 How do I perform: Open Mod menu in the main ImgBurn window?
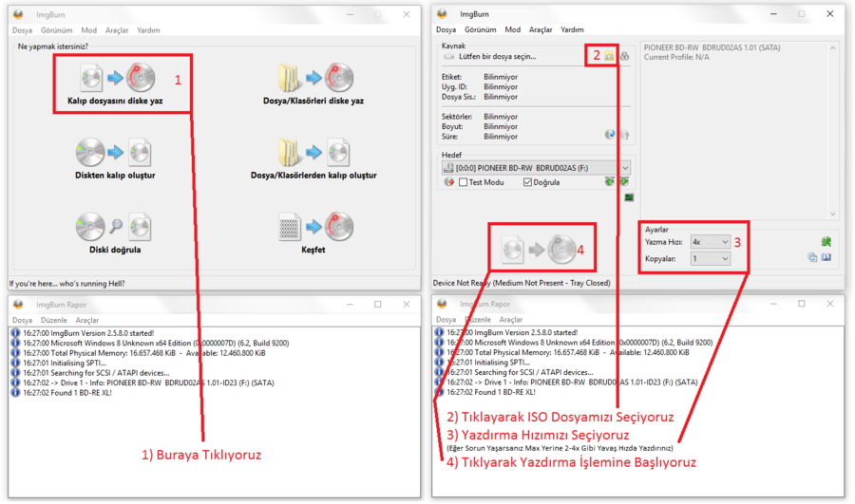89,30
